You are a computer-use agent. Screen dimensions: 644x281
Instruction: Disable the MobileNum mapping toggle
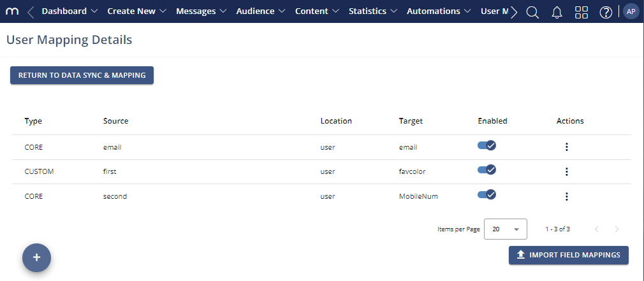click(x=487, y=194)
